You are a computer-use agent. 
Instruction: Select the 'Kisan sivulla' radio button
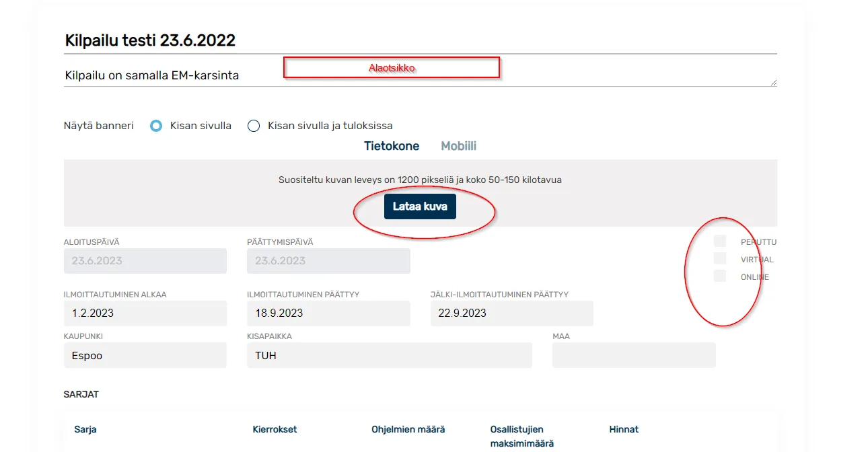point(156,126)
